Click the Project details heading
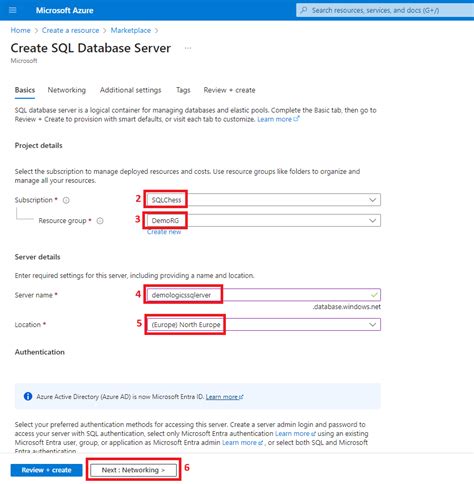Image resolution: width=474 pixels, height=484 pixels. [x=38, y=146]
